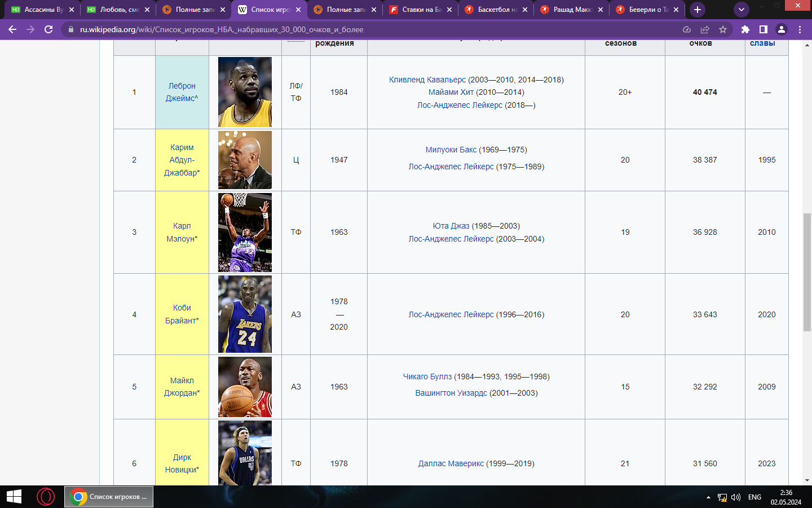Open Chrome three-dot menu
This screenshot has width=812, height=508.
click(800, 29)
